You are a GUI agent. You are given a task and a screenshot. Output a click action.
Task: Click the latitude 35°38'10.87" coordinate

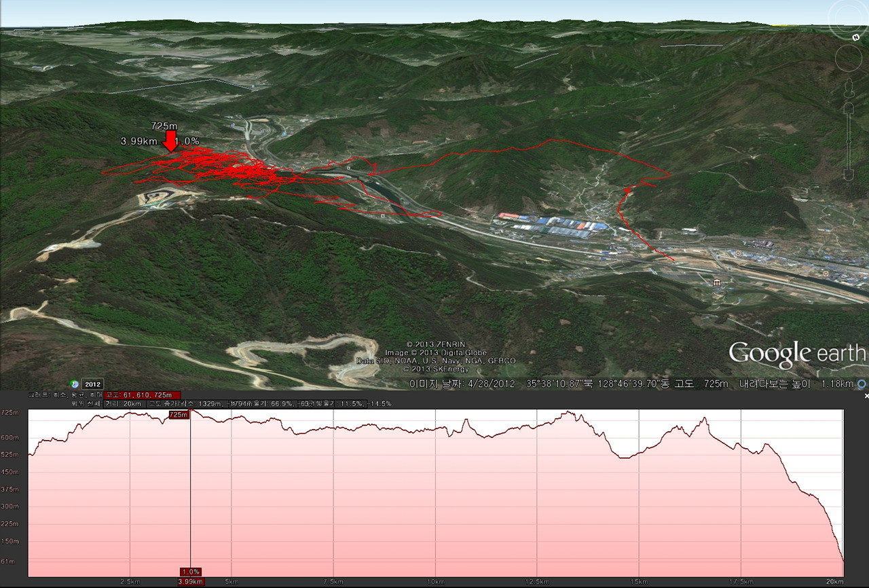tap(555, 384)
